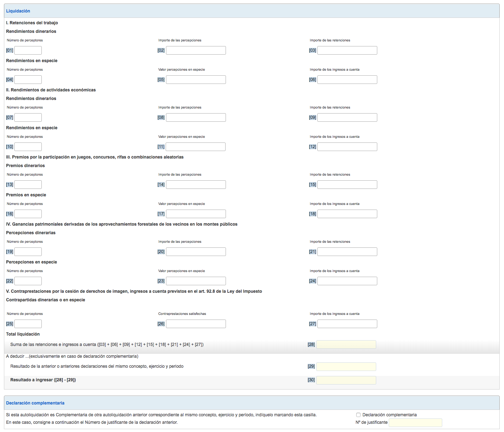Focus field [06] Importe de los ingresos a cuenta

click(347, 80)
